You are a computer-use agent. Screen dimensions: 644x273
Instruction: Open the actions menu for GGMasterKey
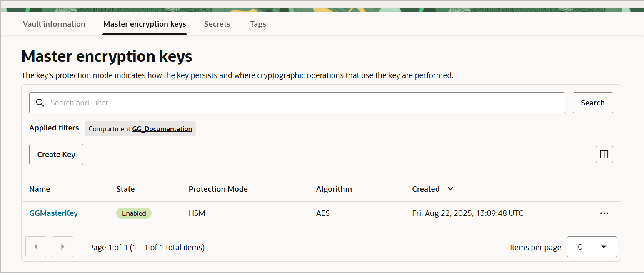(x=604, y=213)
